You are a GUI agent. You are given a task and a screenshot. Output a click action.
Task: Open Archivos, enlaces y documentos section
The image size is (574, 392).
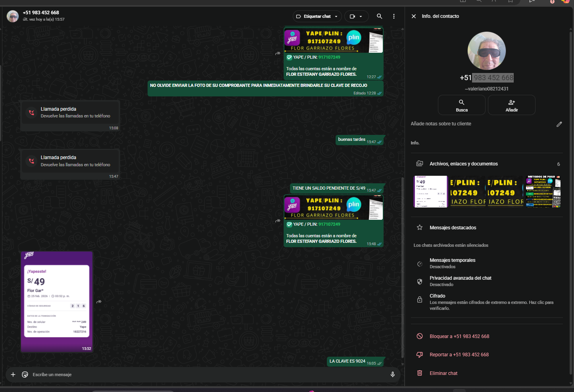[463, 164]
